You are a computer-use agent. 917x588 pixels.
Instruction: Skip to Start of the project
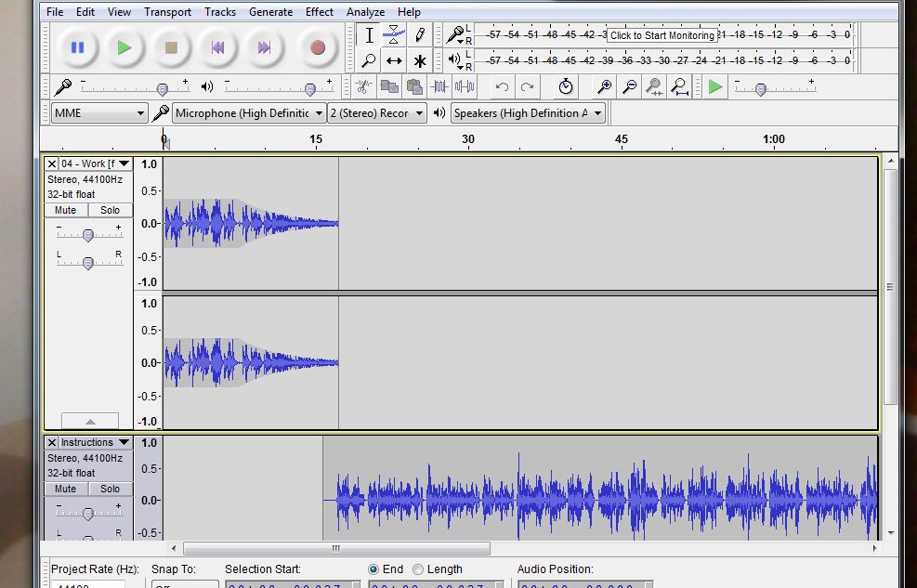[217, 48]
